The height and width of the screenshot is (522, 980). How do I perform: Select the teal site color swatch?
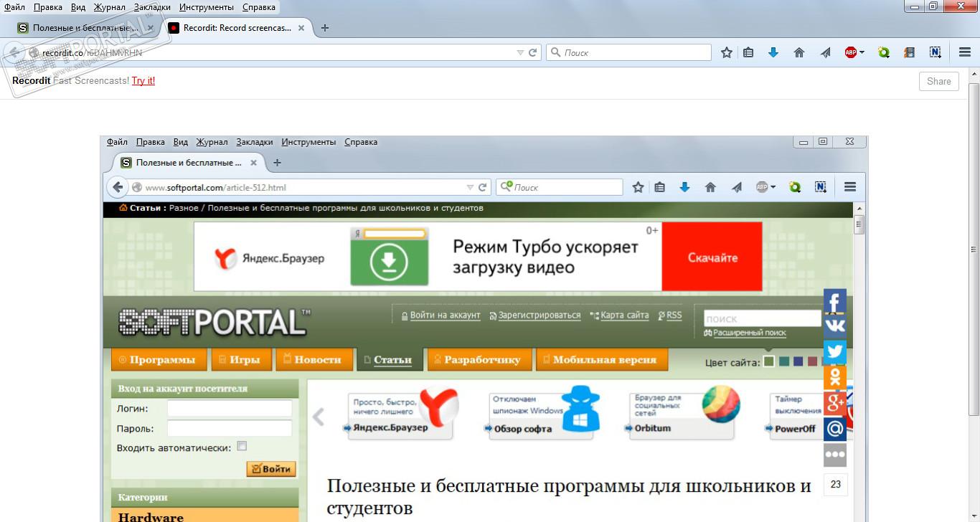coord(784,361)
